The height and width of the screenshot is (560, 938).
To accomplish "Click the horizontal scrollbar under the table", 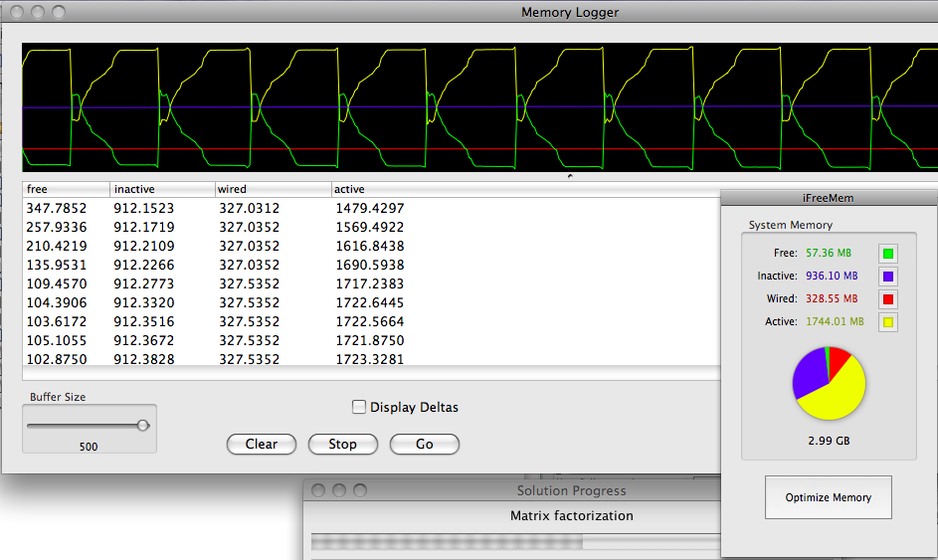I will tap(368, 374).
